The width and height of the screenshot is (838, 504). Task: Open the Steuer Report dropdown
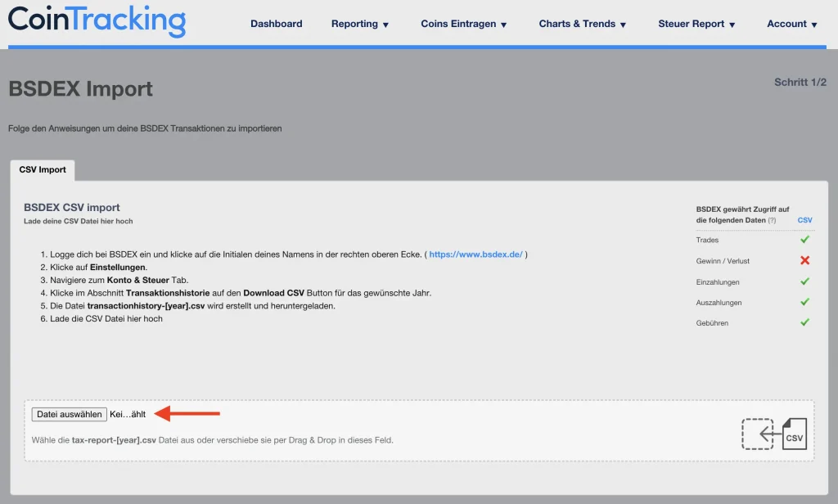click(x=697, y=25)
